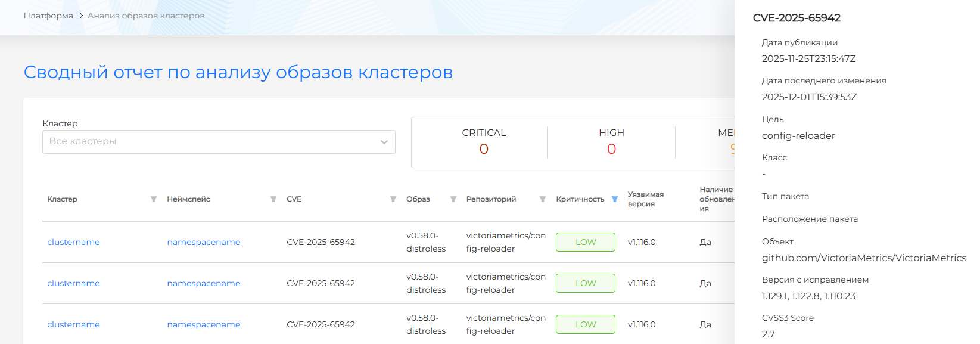The height and width of the screenshot is (344, 980).
Task: Open second row clustername link
Action: (x=73, y=283)
